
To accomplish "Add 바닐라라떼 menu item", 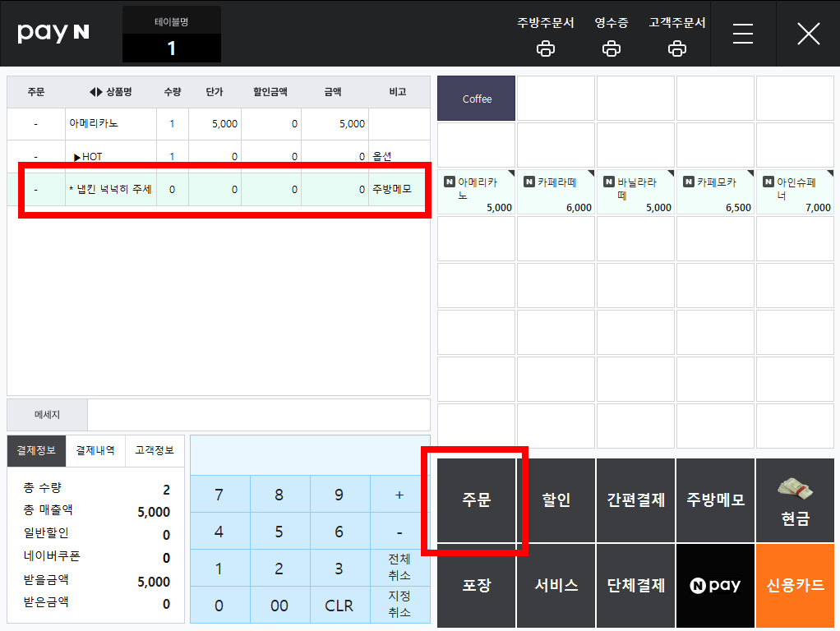I will pyautogui.click(x=636, y=192).
